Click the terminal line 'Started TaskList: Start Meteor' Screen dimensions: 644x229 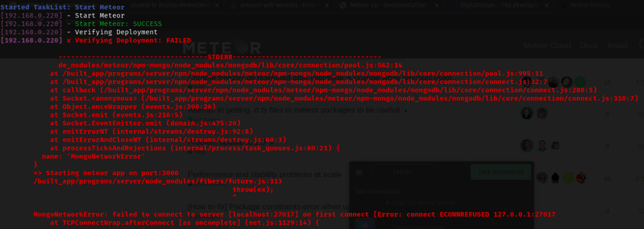(x=62, y=7)
